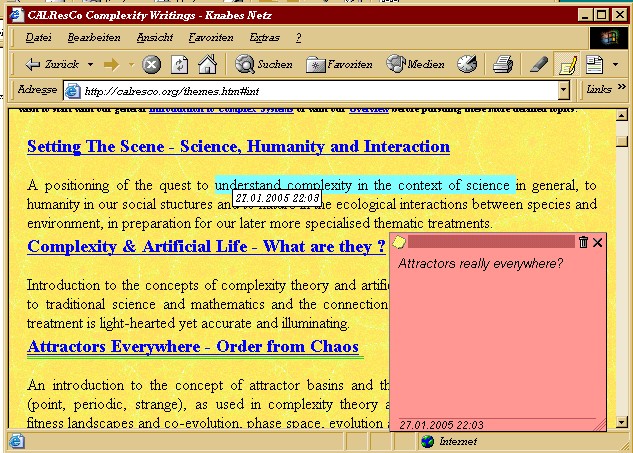Open the Forward history dropdown arrow

pyautogui.click(x=131, y=64)
